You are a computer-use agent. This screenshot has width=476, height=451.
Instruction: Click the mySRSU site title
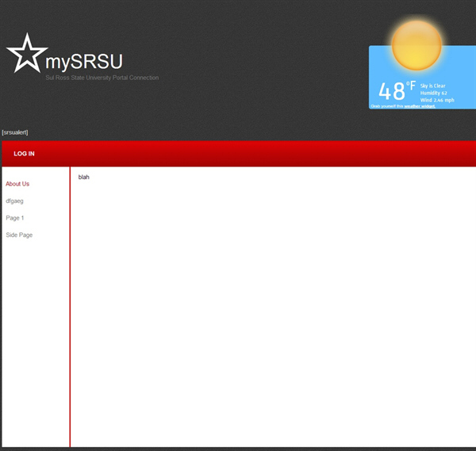click(84, 62)
